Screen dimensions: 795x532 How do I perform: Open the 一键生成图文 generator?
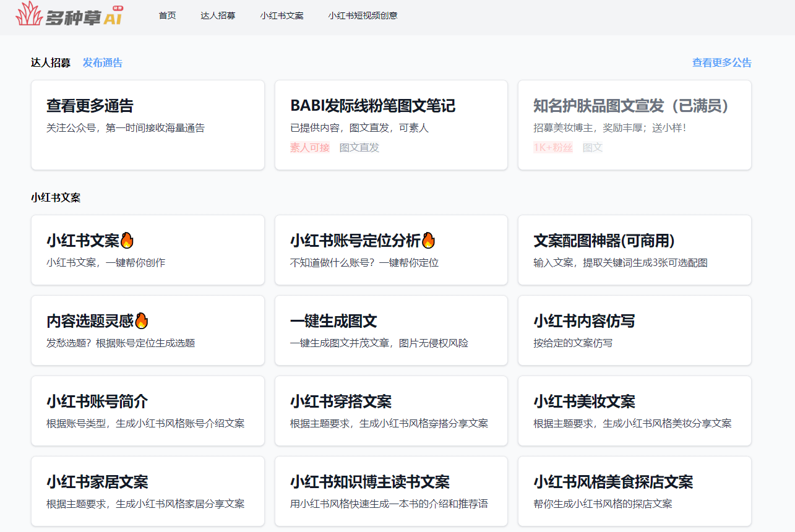coord(390,330)
